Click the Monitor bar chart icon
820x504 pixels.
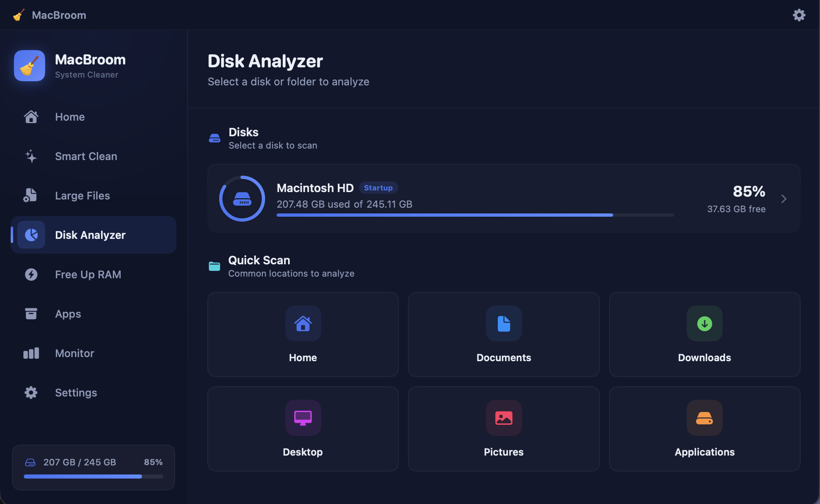(31, 353)
